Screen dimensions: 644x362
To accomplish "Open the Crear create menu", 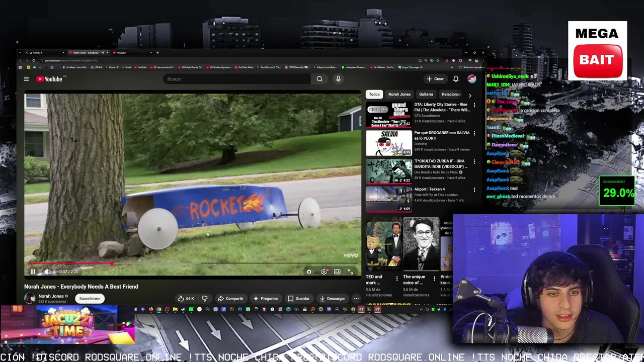I will [x=436, y=79].
